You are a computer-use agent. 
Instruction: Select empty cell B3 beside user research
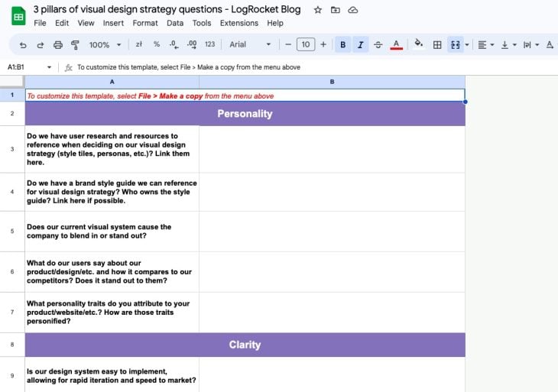tap(332, 149)
